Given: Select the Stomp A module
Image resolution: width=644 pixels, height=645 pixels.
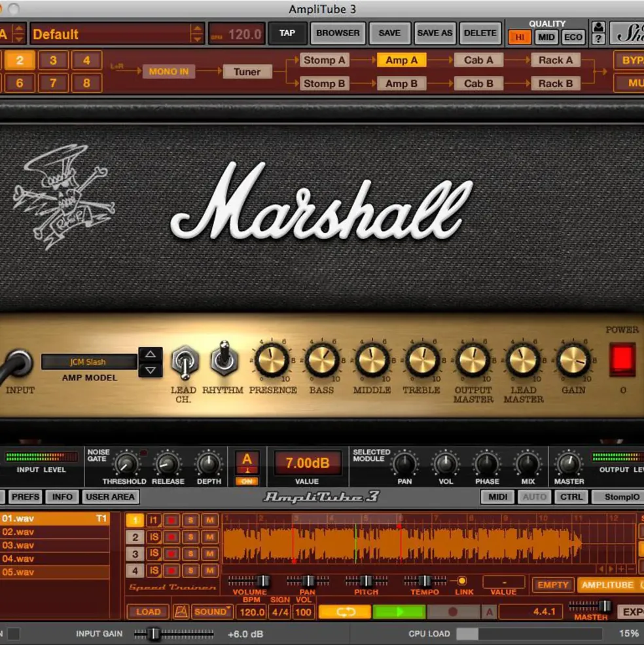Looking at the screenshot, I should pyautogui.click(x=324, y=60).
